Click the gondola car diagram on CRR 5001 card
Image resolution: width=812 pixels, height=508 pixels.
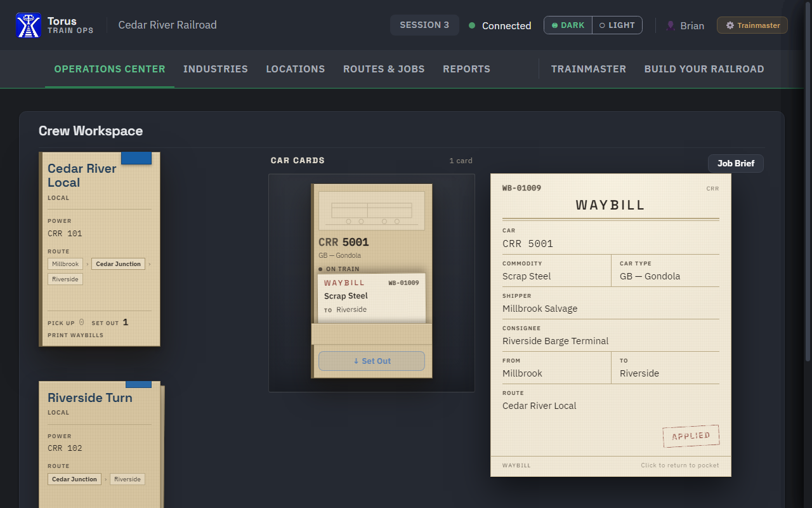click(x=372, y=210)
